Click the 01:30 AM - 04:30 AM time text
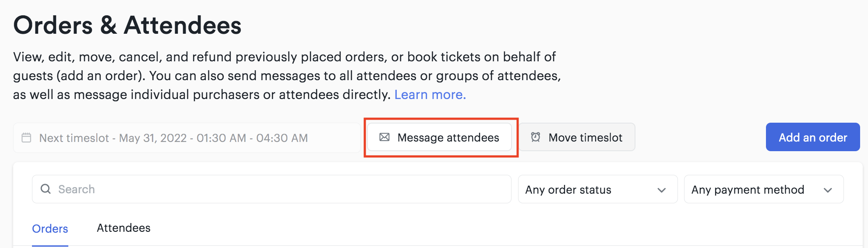The image size is (868, 248). point(252,138)
